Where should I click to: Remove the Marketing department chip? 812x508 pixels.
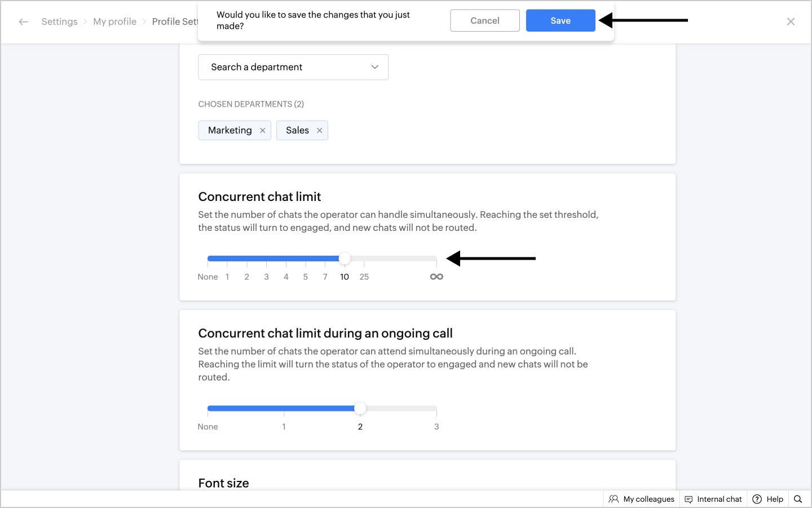tap(263, 130)
